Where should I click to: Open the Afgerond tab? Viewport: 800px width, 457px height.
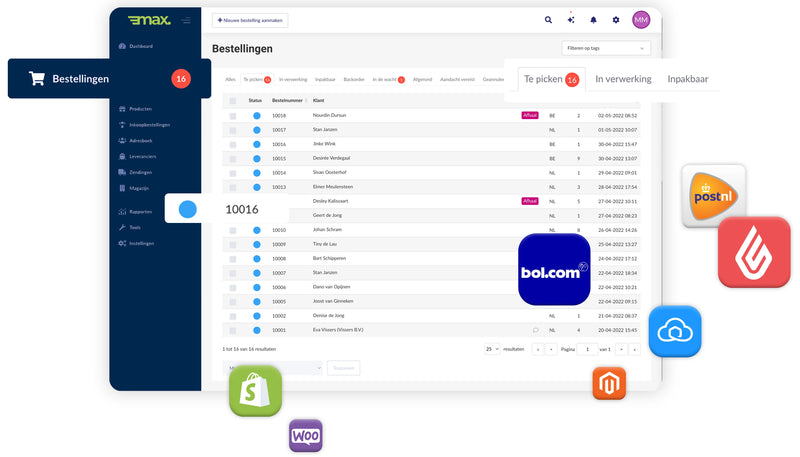(x=422, y=80)
